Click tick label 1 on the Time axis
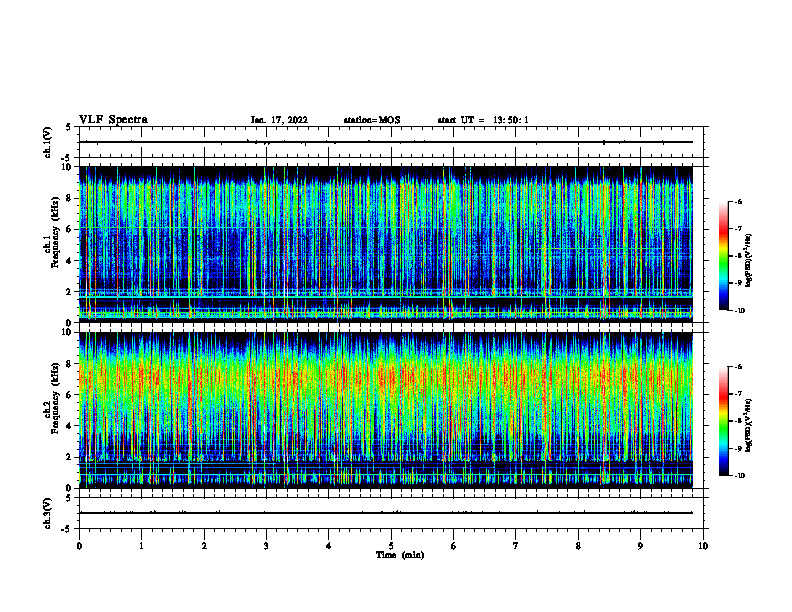The height and width of the screenshot is (612, 792). click(x=141, y=546)
